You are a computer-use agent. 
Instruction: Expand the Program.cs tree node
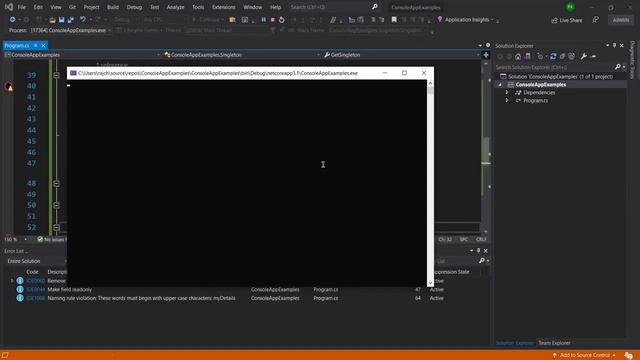tap(507, 100)
